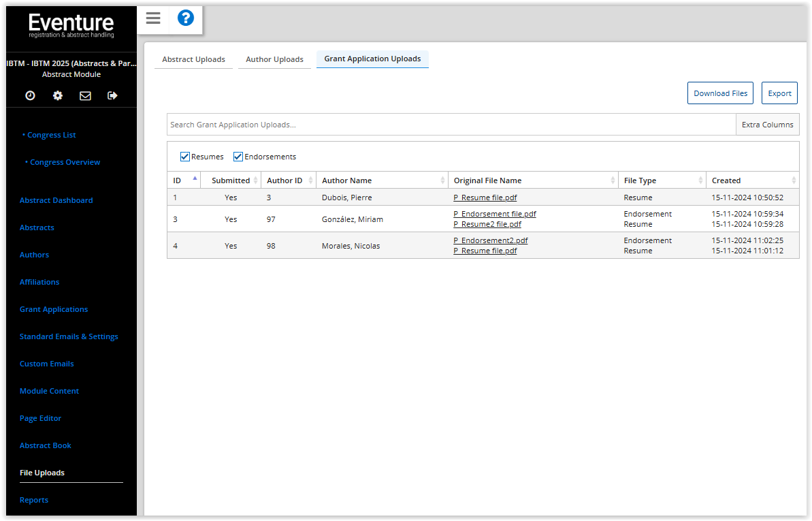
Task: Sort table by Author Name column
Action: pyautogui.click(x=383, y=180)
